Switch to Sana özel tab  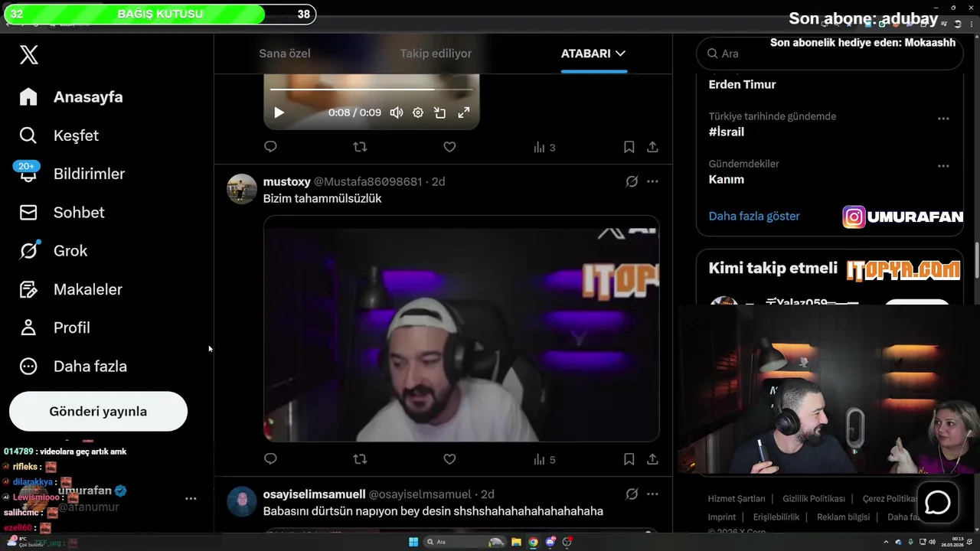pos(285,54)
